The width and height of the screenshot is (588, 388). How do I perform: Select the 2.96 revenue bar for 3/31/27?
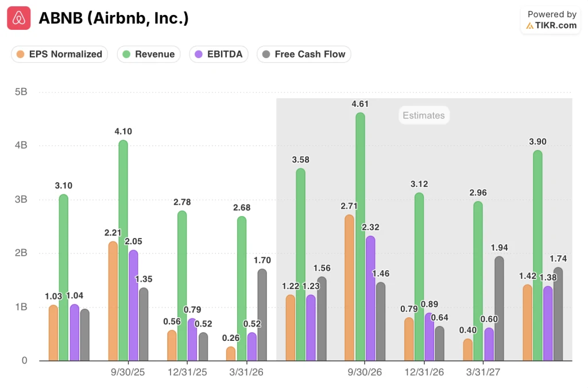478,281
